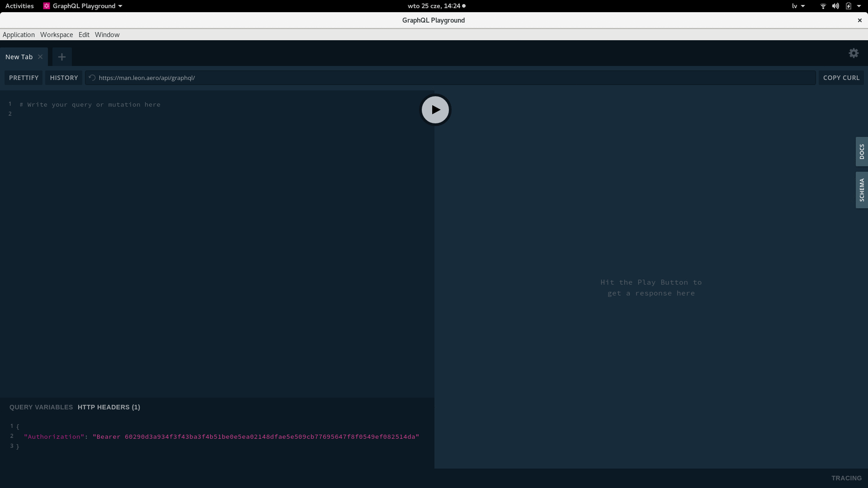Open the settings gear icon

coord(854,53)
